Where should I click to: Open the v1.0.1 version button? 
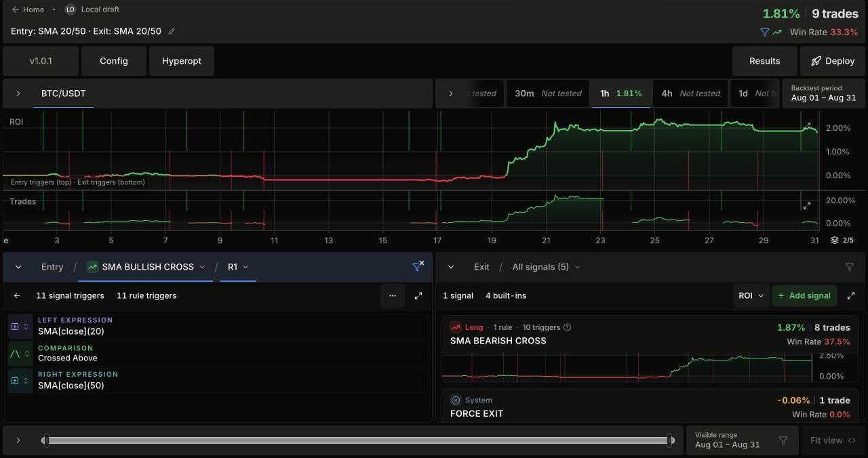coord(41,61)
